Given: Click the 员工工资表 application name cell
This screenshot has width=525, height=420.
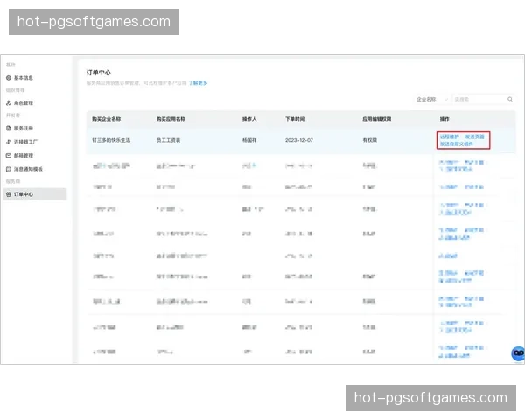Looking at the screenshot, I should pyautogui.click(x=168, y=140).
